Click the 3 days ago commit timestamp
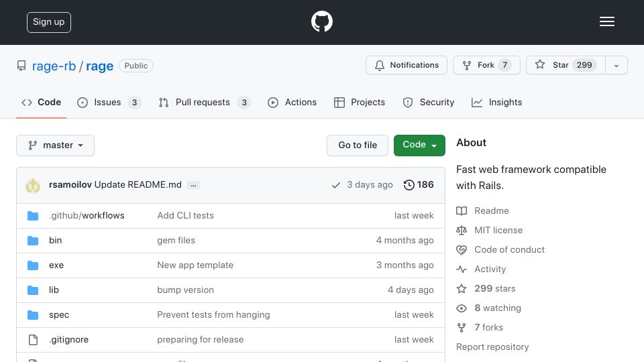The height and width of the screenshot is (362, 644). pos(370,185)
